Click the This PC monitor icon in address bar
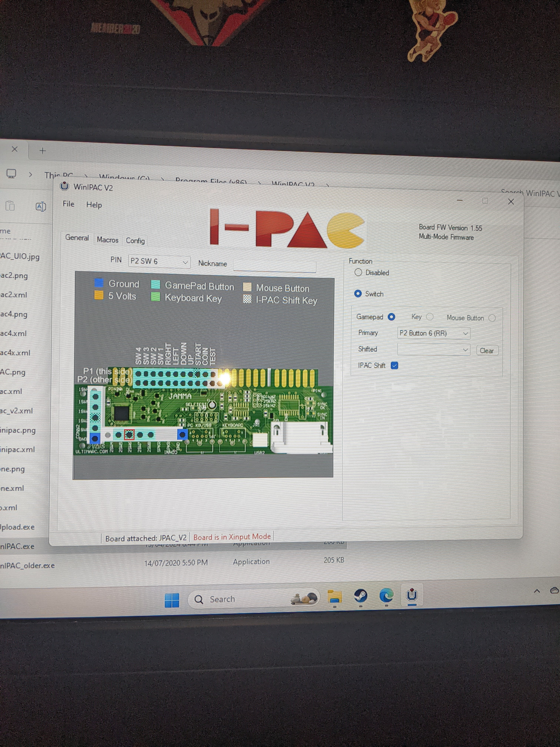The image size is (560, 747). click(11, 174)
